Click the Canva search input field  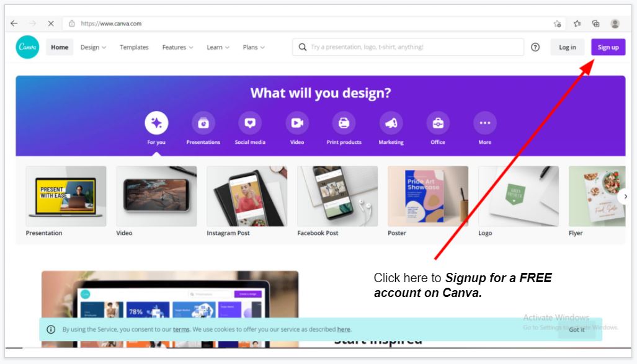coord(408,47)
